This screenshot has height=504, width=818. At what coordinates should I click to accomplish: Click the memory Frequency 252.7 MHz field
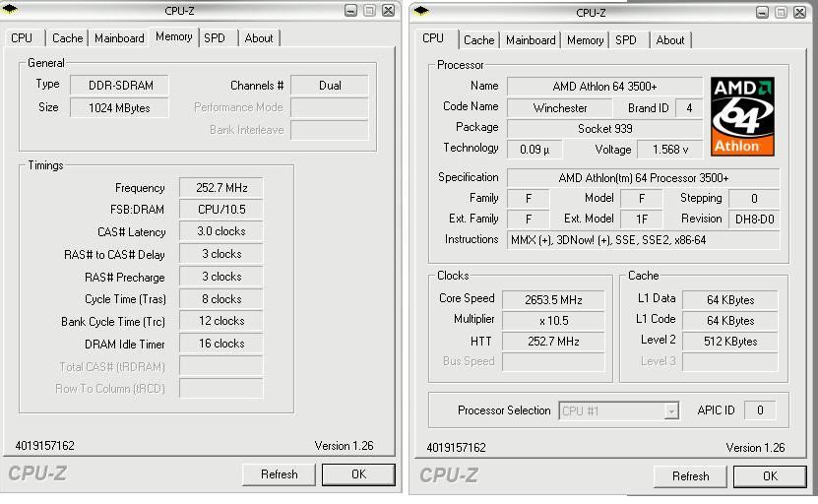[x=221, y=188]
